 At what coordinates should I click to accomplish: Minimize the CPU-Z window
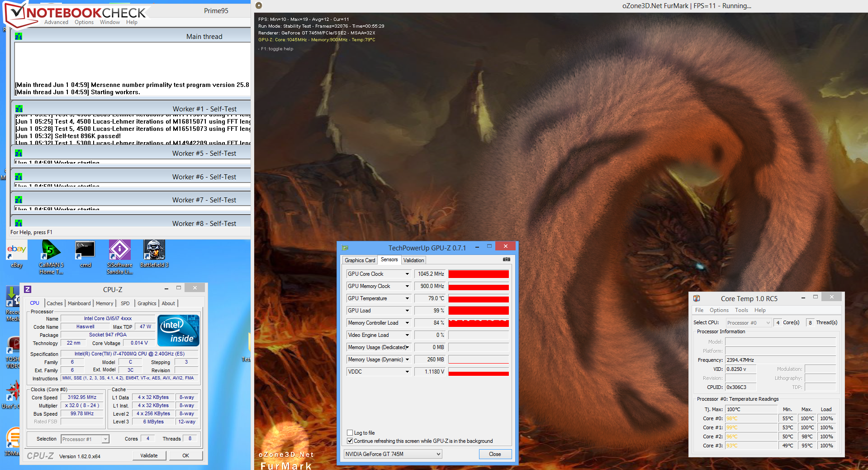tap(166, 288)
